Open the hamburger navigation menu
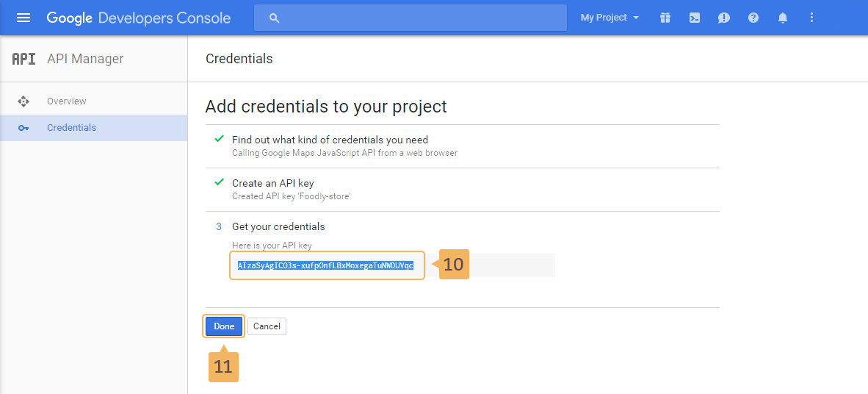Viewport: 868px width, 394px height. coord(23,18)
